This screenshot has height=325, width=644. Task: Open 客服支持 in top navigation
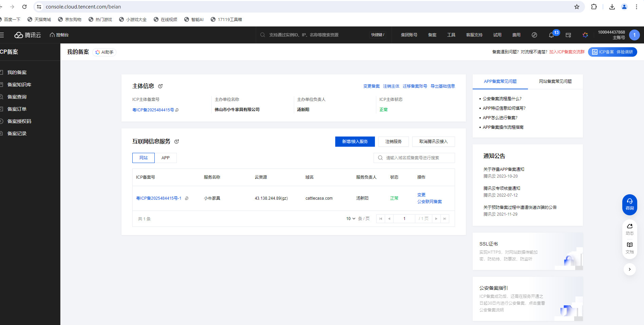[x=474, y=35]
